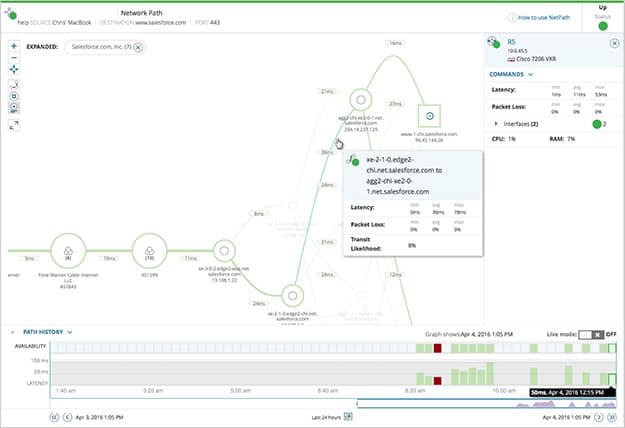Select the www-1-chi.salesforce.com endpoint node

(x=429, y=116)
